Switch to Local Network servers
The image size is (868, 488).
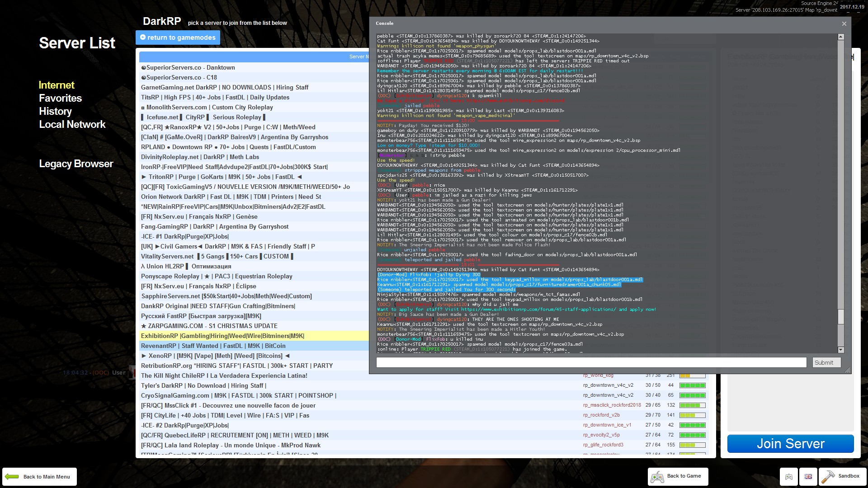[x=72, y=124]
